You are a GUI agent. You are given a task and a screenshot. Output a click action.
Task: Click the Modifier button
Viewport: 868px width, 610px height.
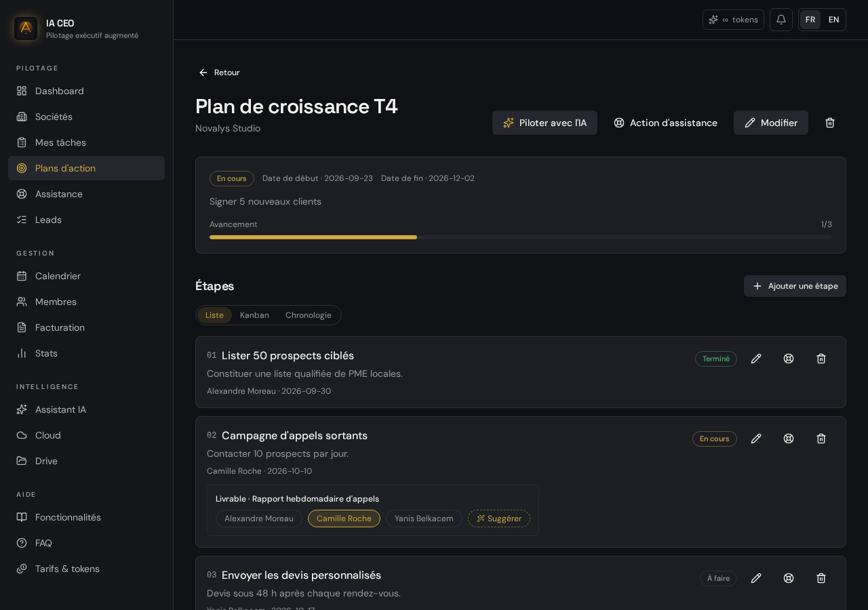(771, 123)
